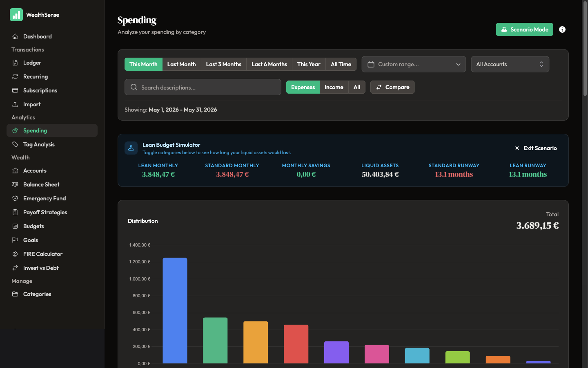Open the All Accounts selector

(510, 64)
